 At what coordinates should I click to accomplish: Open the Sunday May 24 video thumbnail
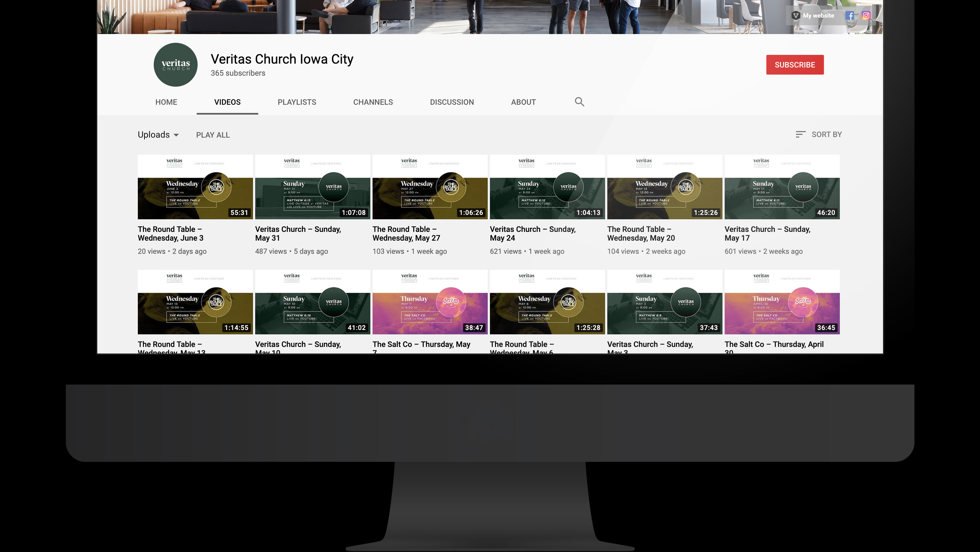point(547,187)
